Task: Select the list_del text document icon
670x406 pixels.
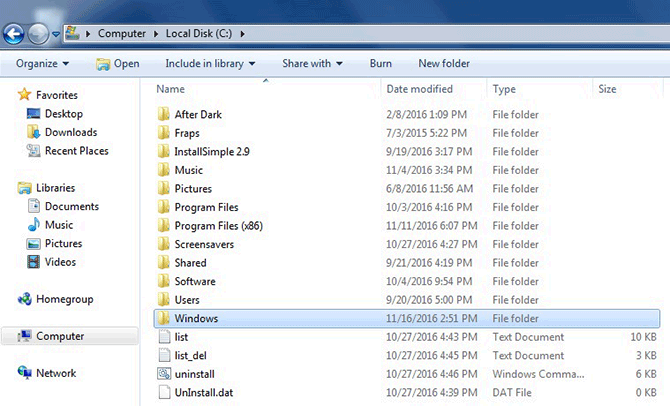Action: coord(165,355)
